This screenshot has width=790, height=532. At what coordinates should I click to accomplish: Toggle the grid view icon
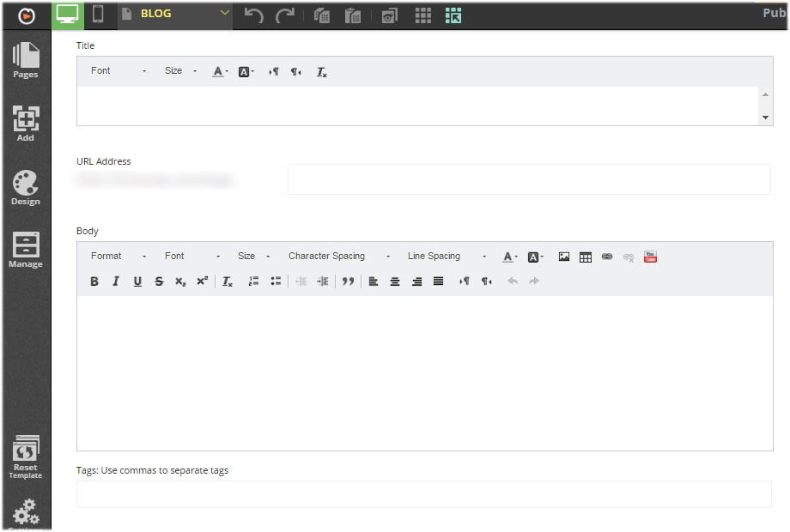422,15
